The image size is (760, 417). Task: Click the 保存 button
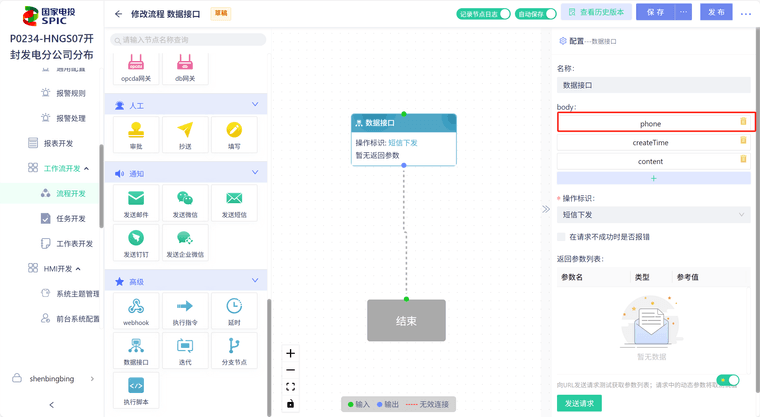[x=655, y=12]
